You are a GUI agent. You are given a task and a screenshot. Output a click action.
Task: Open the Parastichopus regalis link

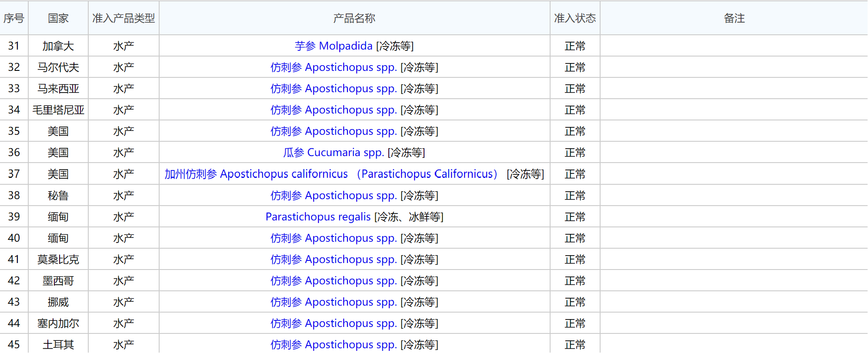[x=318, y=216]
